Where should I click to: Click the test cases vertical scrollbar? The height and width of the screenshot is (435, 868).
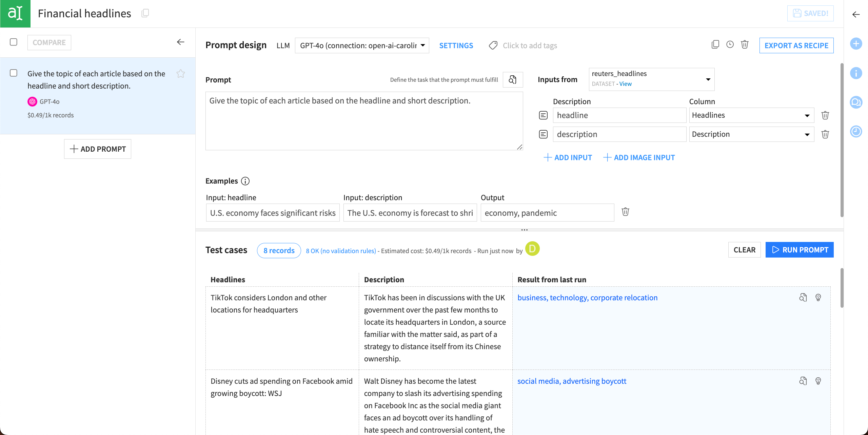pos(842,288)
